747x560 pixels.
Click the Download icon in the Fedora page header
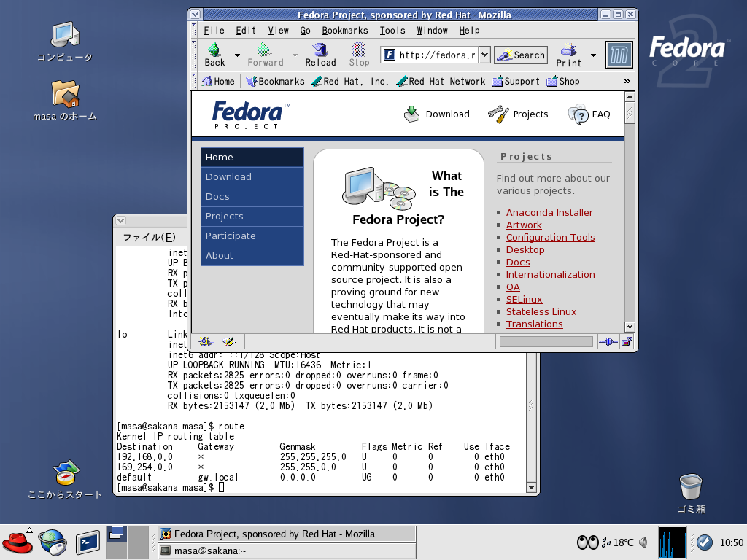coord(411,114)
